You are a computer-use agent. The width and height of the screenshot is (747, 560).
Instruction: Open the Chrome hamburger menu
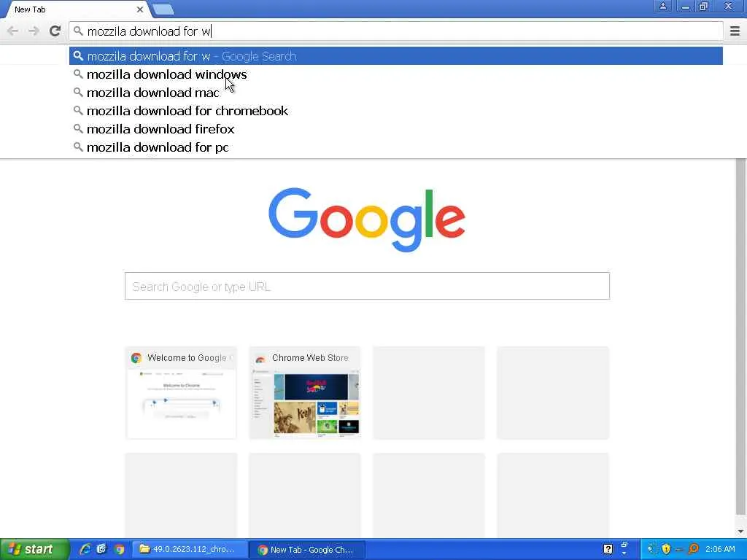click(x=735, y=31)
